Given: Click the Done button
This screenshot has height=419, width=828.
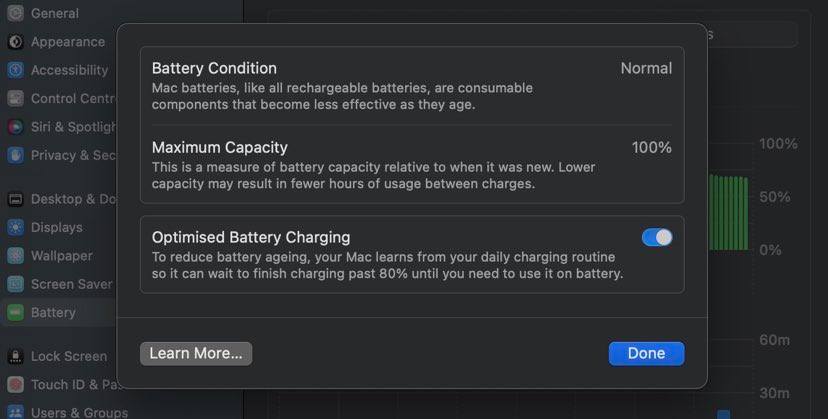Looking at the screenshot, I should [646, 353].
